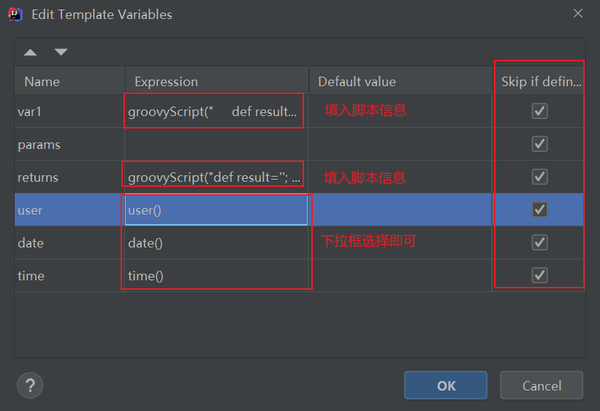Image resolution: width=600 pixels, height=411 pixels.
Task: Click the Cancel button
Action: coord(541,385)
